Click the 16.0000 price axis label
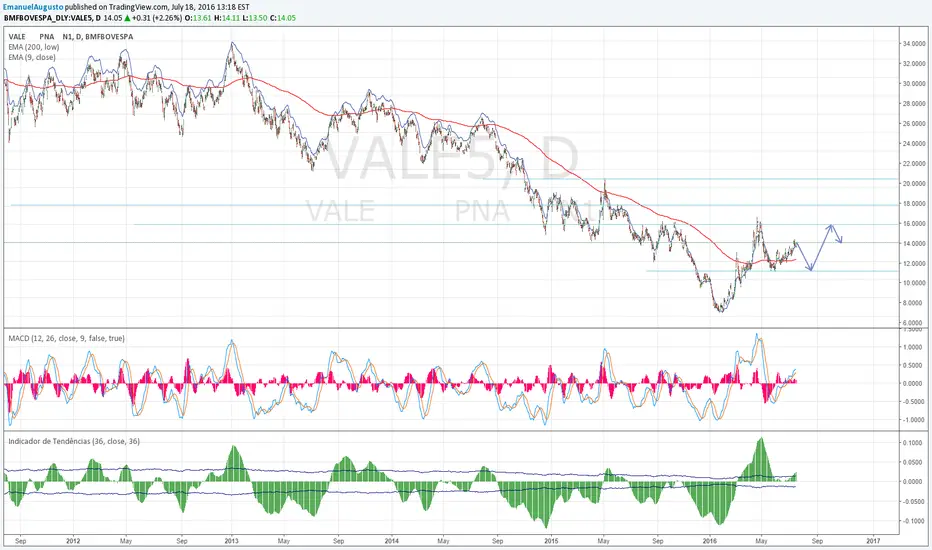 click(x=914, y=224)
